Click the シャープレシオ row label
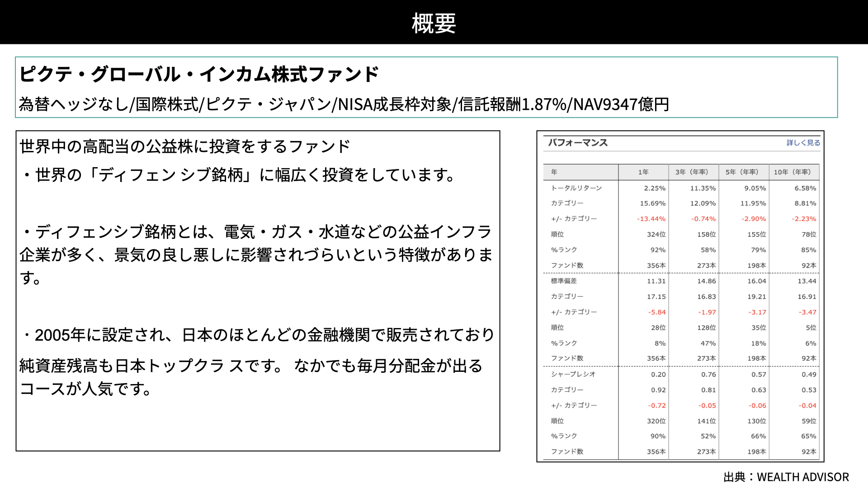Image resolution: width=868 pixels, height=488 pixels. [573, 374]
